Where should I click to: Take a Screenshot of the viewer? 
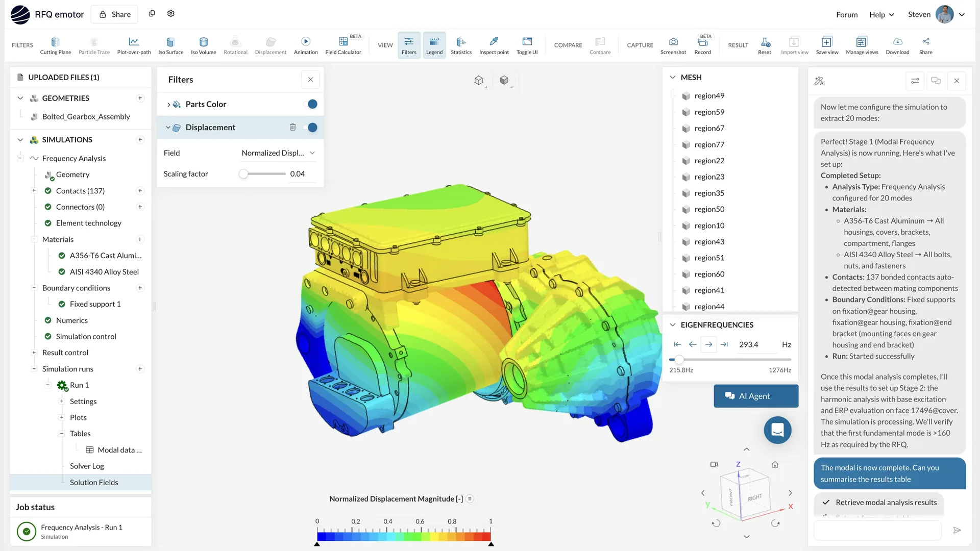click(x=673, y=45)
